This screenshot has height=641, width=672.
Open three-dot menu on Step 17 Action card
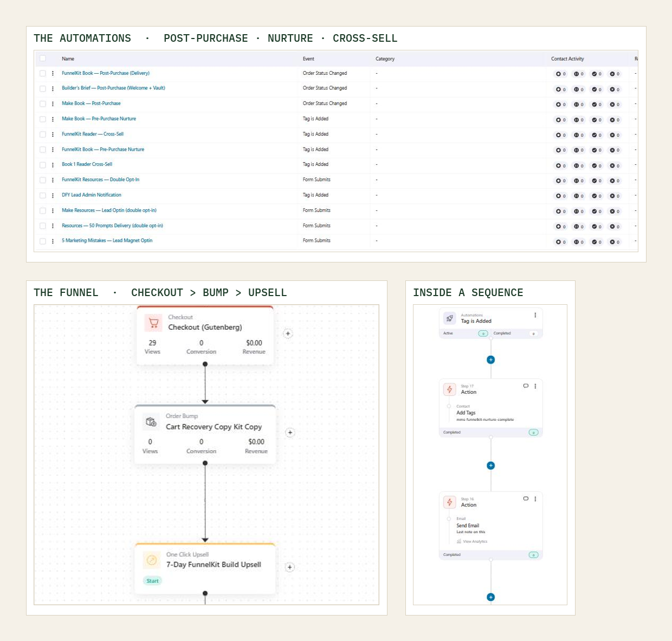(x=535, y=386)
